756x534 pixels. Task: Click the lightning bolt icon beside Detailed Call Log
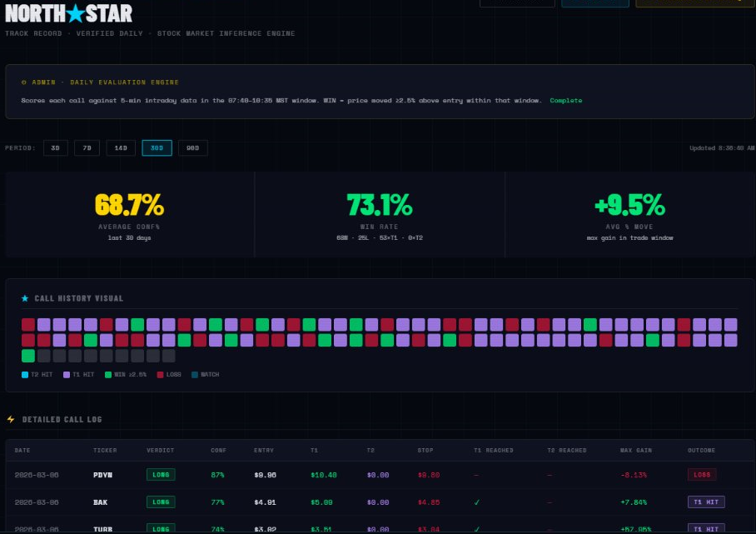coord(11,419)
